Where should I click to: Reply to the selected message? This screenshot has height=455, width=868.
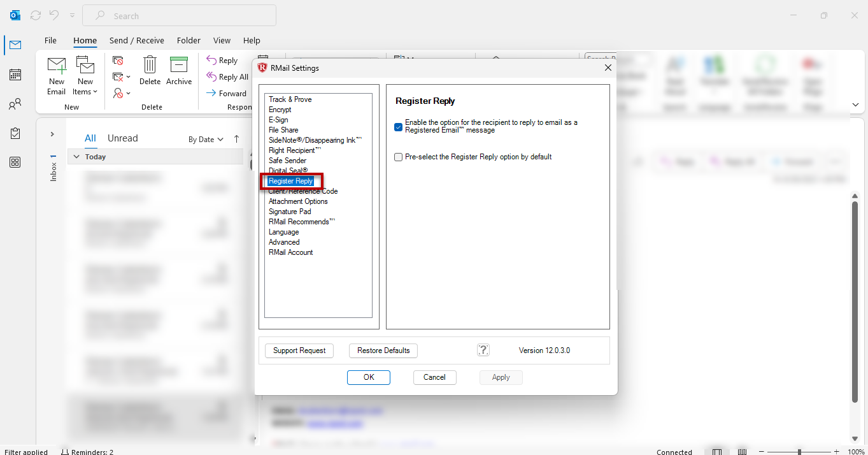(x=222, y=61)
